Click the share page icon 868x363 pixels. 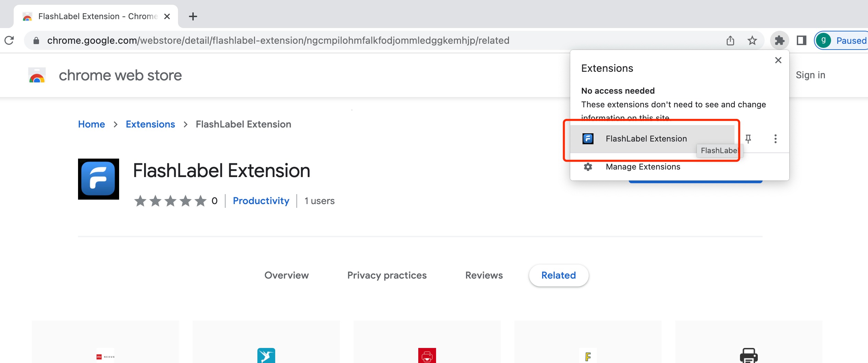(730, 40)
